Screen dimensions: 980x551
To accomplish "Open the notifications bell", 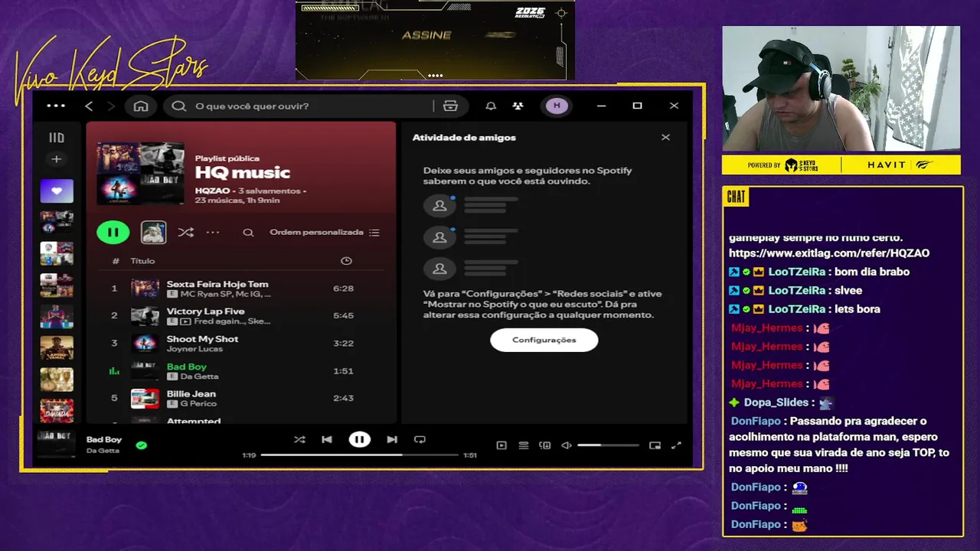I will [x=491, y=106].
